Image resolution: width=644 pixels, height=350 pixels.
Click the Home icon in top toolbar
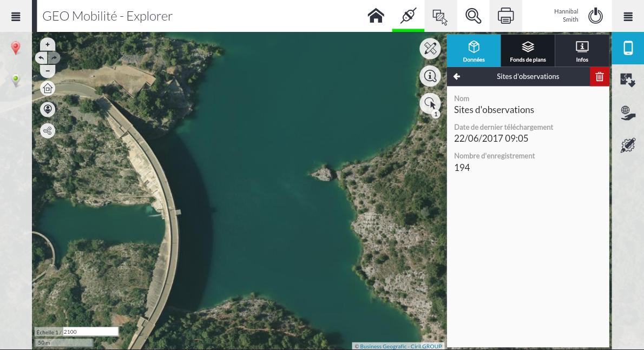point(376,16)
